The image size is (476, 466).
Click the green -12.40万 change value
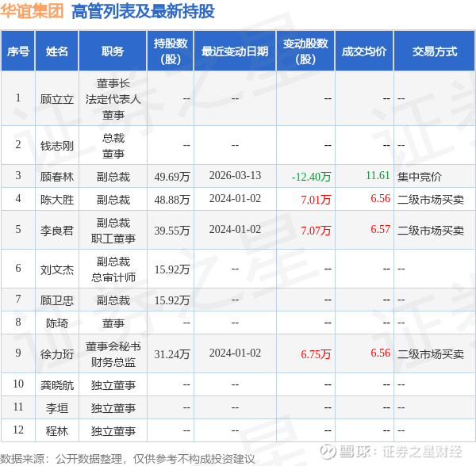point(311,177)
